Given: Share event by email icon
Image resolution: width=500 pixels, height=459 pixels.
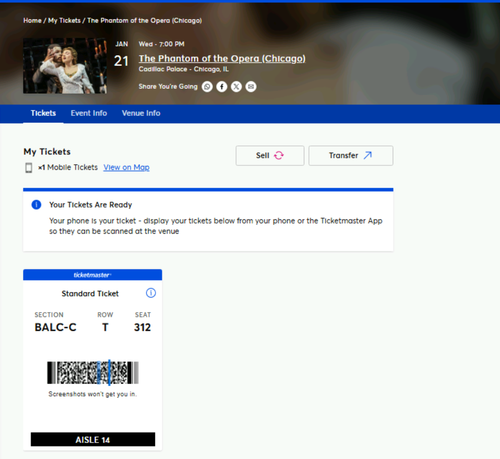Looking at the screenshot, I should [251, 87].
